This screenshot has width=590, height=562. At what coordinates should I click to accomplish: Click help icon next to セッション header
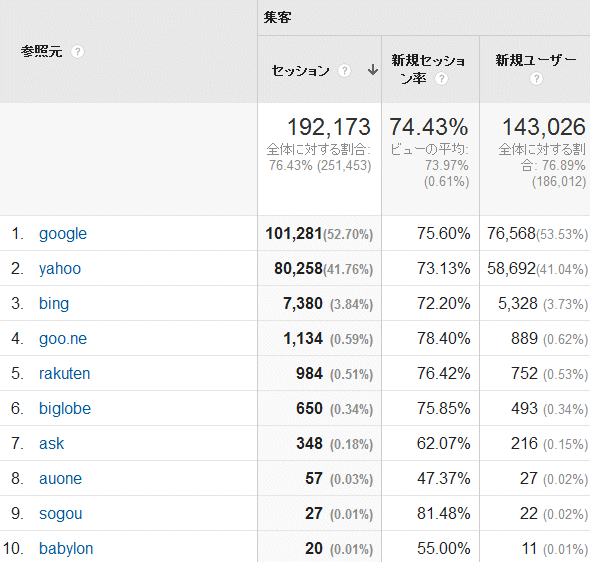[x=344, y=70]
